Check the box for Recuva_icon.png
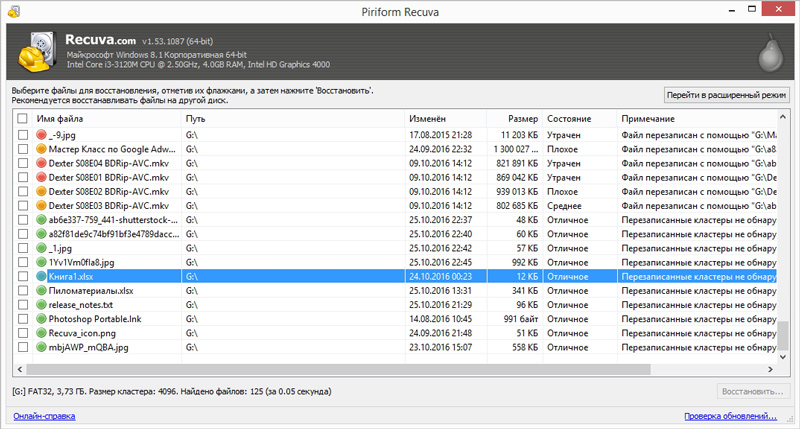This screenshot has height=429, width=800. 22,333
